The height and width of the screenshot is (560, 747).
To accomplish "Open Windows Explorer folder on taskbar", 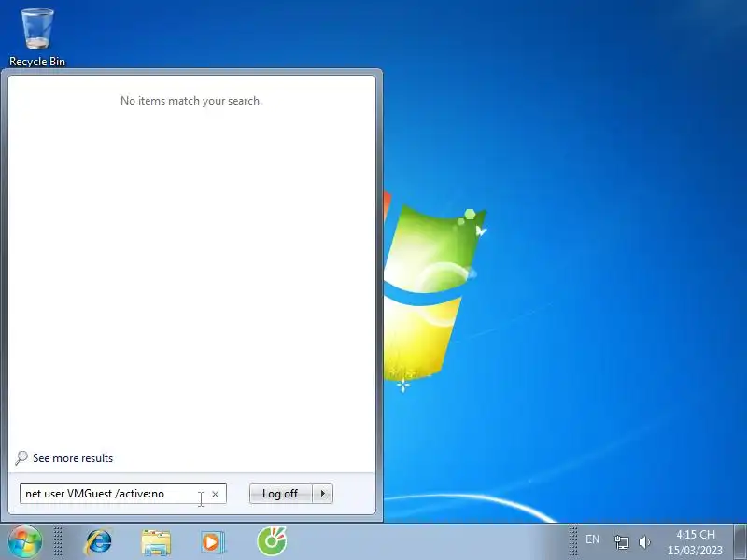I will [x=156, y=542].
